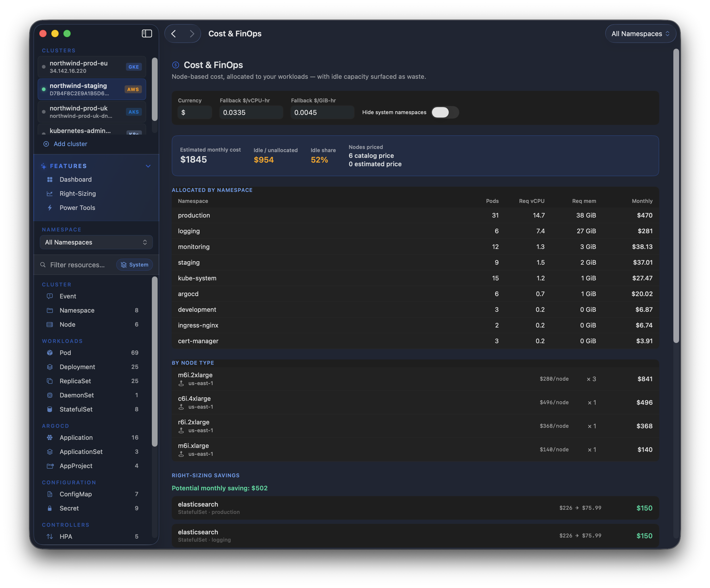Click the HPA arrows icon
The image size is (710, 588).
[x=50, y=537]
